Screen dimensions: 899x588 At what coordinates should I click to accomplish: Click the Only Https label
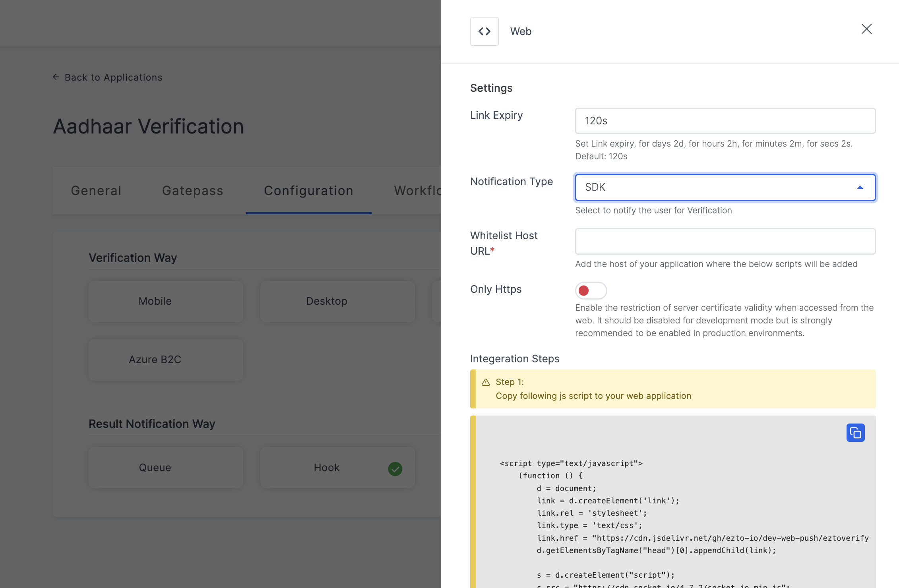pos(496,289)
